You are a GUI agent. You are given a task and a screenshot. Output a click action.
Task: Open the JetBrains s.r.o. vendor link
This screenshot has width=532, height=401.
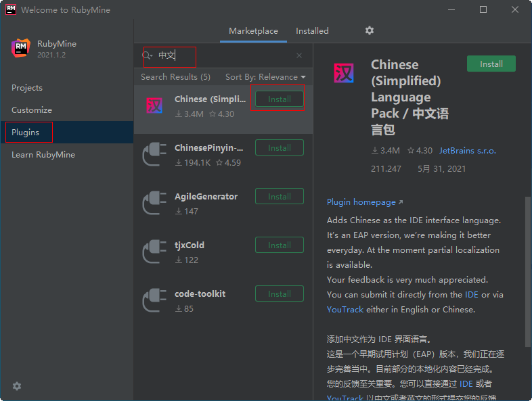[x=467, y=151]
